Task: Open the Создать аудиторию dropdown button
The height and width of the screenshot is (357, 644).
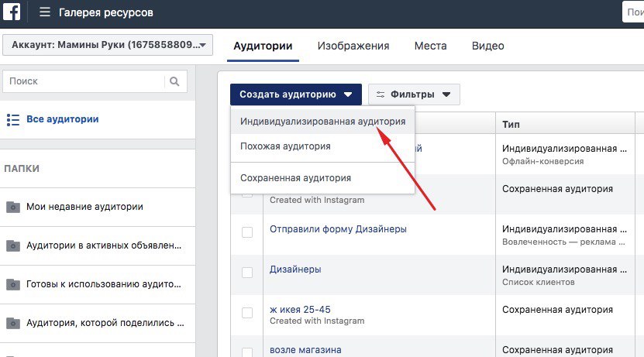Action: 296,94
